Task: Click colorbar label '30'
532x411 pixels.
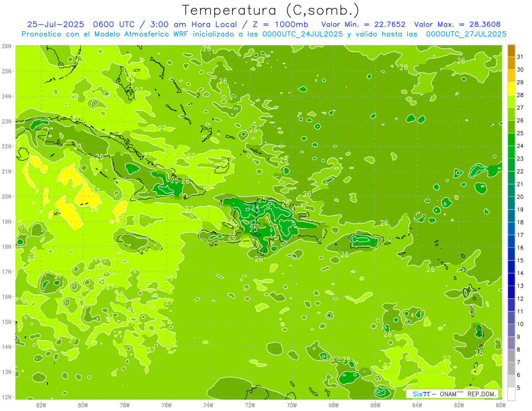Action: pyautogui.click(x=520, y=70)
